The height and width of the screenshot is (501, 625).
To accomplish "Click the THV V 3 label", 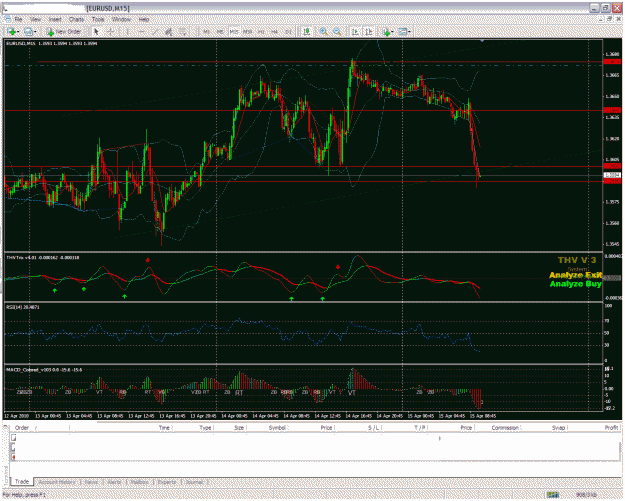I will coord(577,260).
